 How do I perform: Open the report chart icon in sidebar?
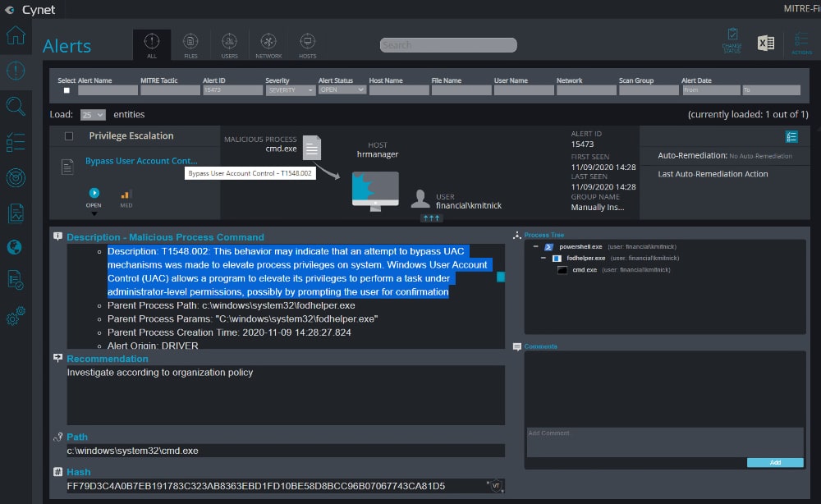[x=16, y=213]
